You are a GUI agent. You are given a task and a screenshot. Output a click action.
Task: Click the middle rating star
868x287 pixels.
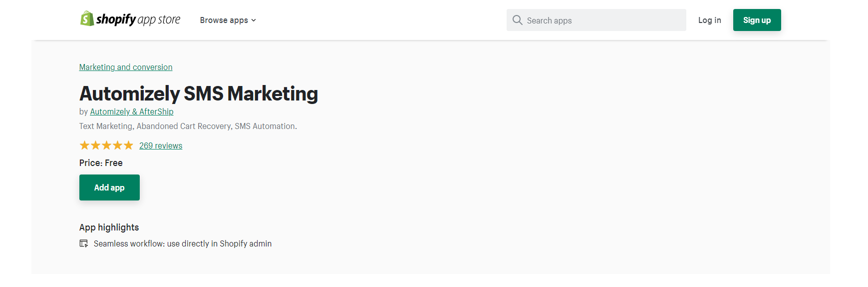(x=106, y=145)
